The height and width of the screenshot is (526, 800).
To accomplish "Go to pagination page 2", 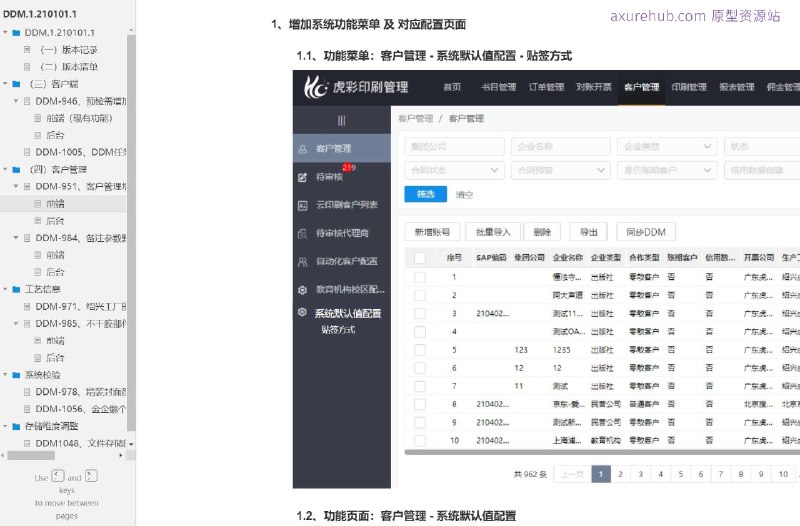I will (620, 474).
